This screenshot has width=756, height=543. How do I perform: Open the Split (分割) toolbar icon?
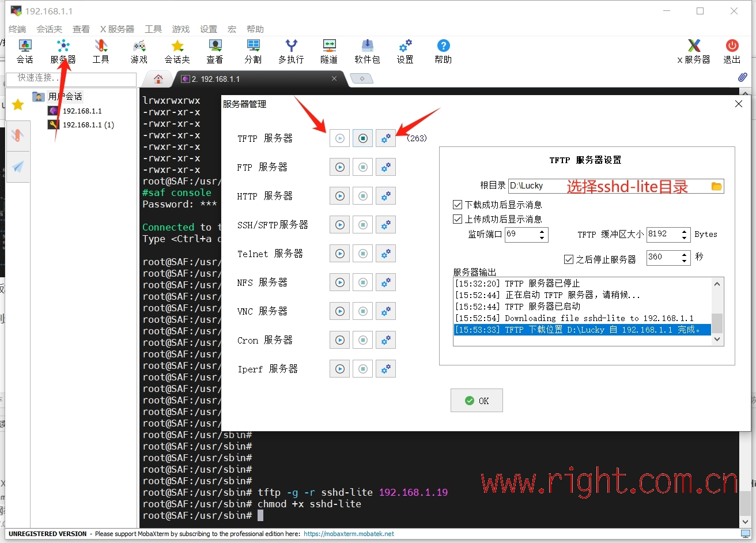tap(253, 51)
